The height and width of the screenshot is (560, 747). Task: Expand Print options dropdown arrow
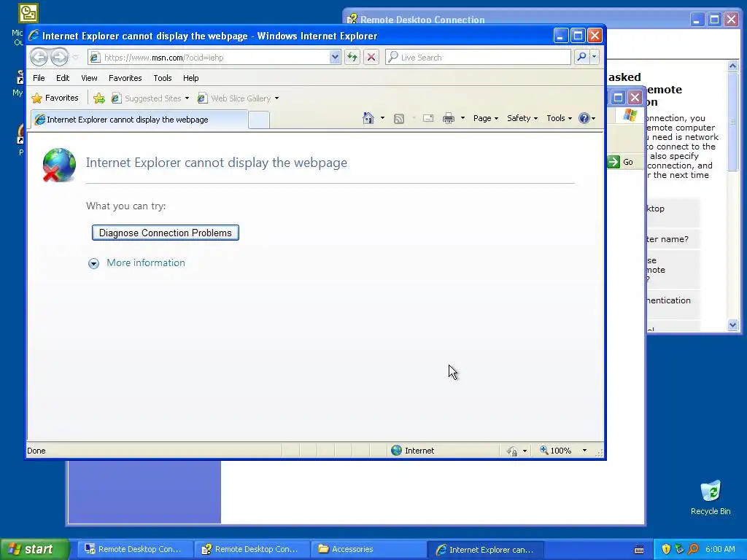click(462, 118)
